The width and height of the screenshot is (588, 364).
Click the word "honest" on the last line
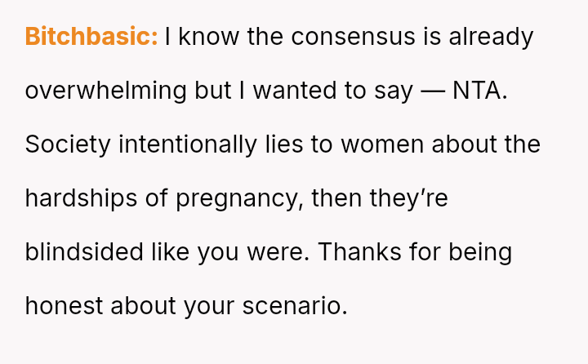(65, 306)
